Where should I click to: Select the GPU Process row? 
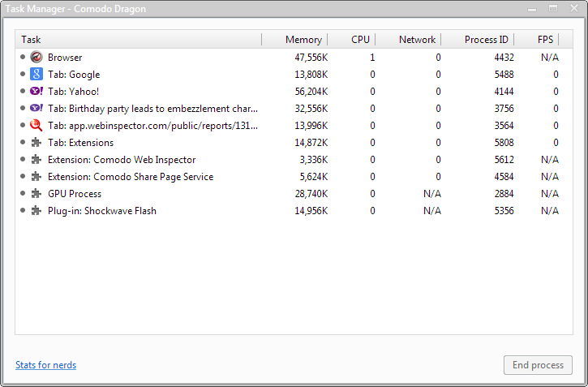[x=294, y=193]
